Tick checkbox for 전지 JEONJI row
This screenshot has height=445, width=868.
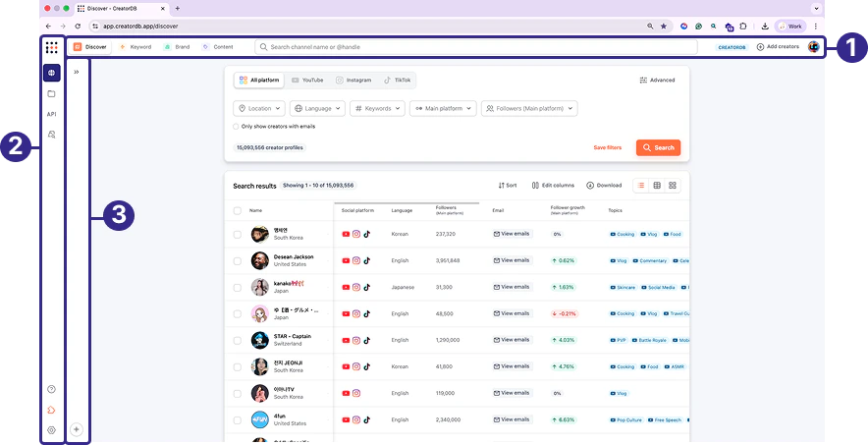pos(238,367)
